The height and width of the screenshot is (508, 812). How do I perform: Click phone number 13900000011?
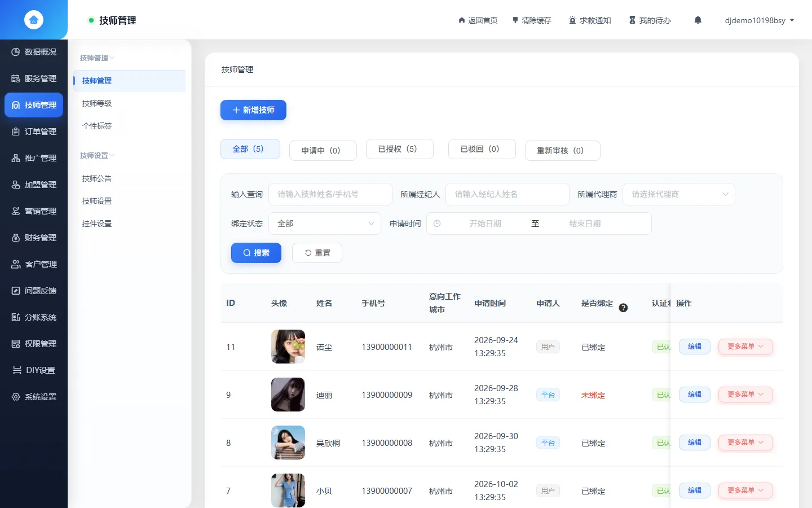tap(387, 347)
